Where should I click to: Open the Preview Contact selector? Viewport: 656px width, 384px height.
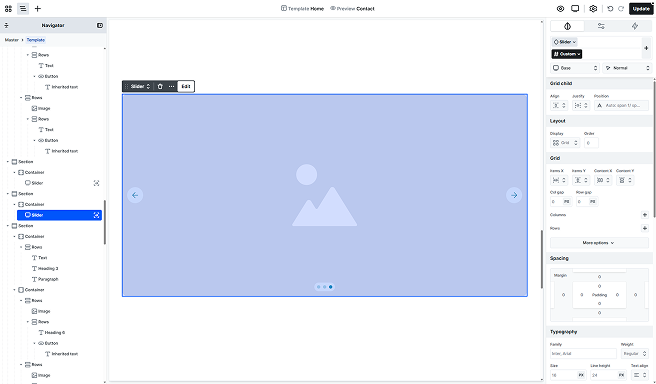click(352, 8)
